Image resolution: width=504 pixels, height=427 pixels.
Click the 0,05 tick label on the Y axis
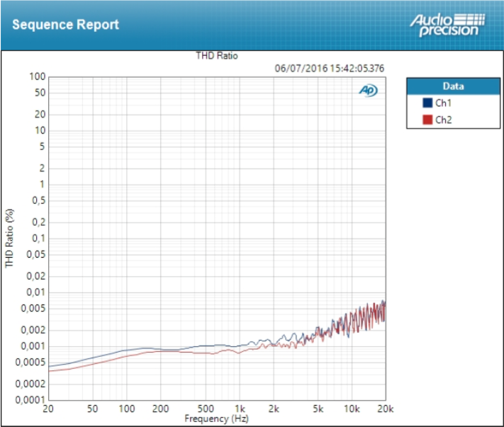(35, 255)
